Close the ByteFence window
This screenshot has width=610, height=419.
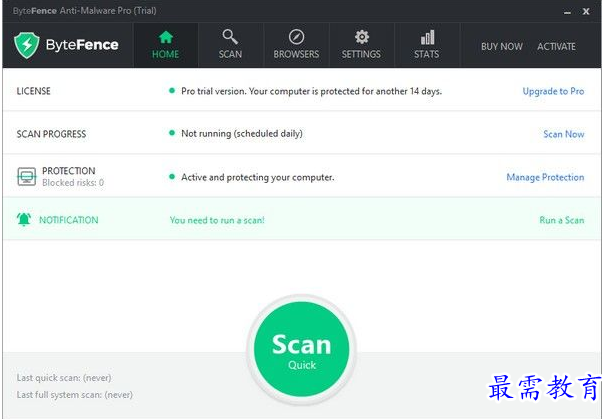pos(586,12)
